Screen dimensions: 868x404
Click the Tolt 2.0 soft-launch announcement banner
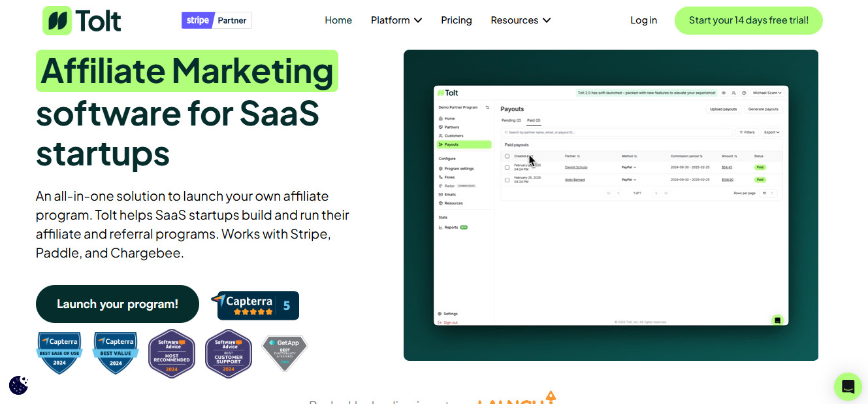[647, 93]
